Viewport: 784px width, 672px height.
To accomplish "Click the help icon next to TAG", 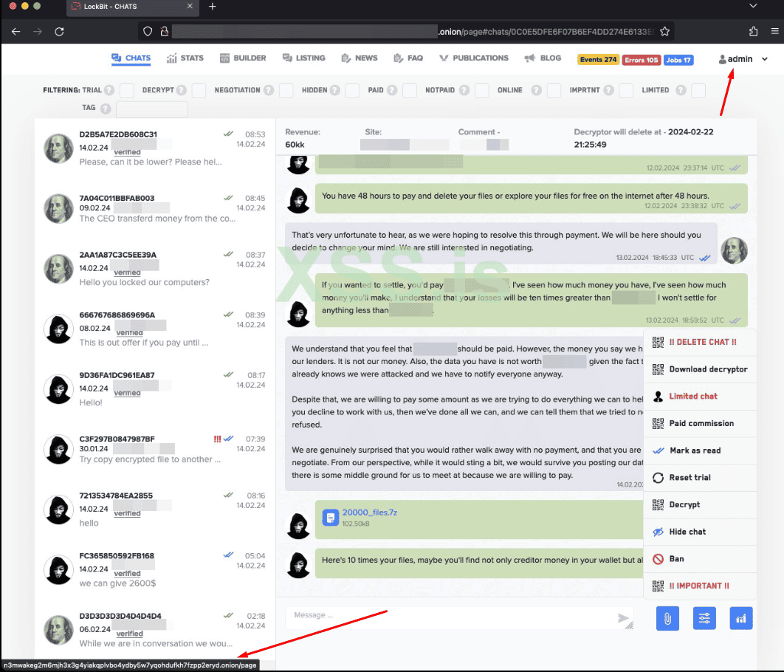I will click(105, 108).
